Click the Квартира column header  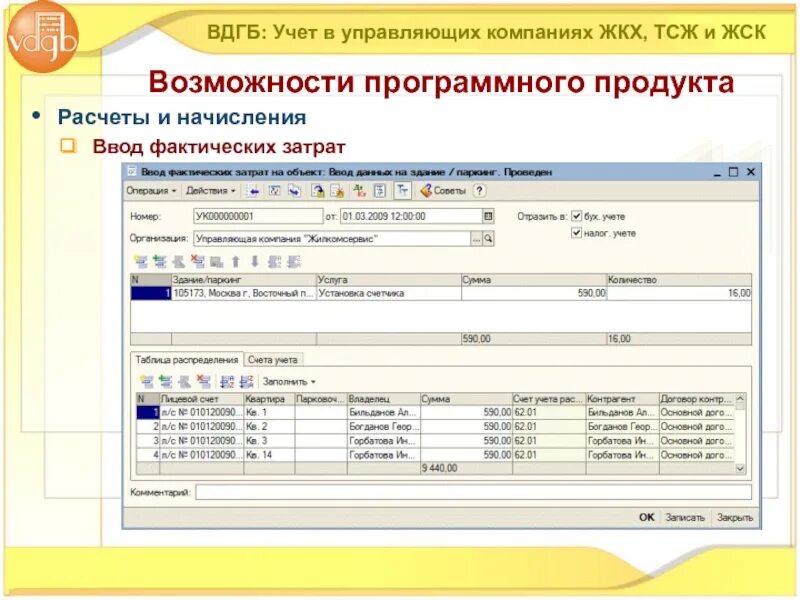(x=269, y=399)
